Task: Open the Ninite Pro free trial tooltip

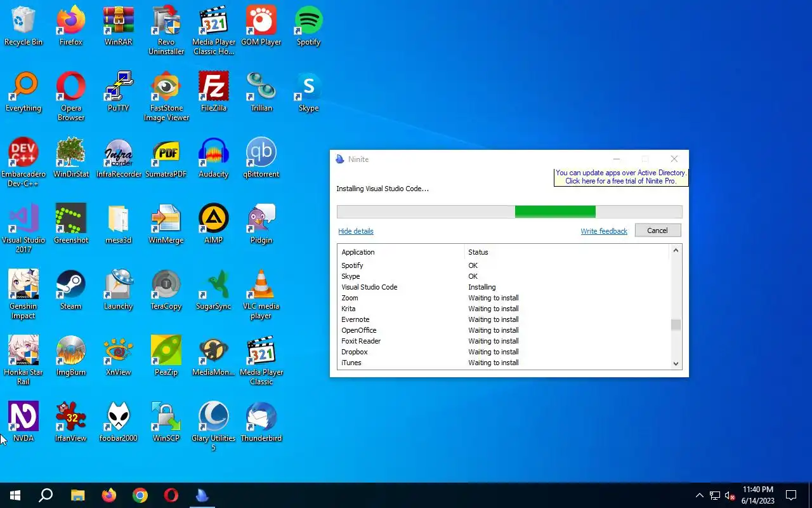Action: click(620, 177)
